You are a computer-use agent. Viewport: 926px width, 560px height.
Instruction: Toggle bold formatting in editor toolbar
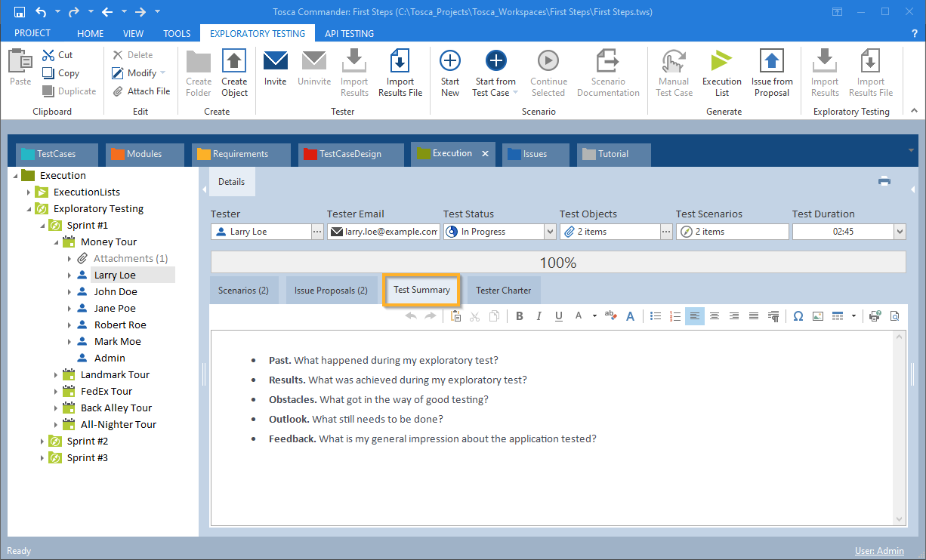520,316
